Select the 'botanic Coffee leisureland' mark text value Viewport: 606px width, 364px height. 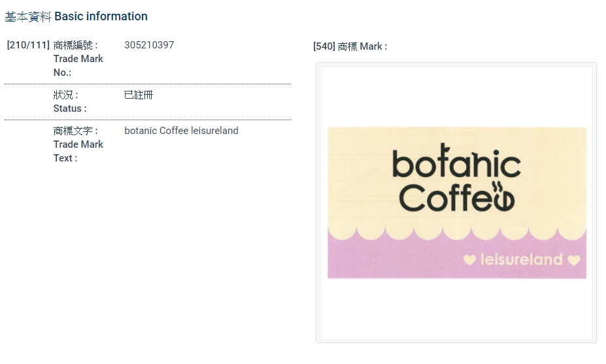[181, 131]
